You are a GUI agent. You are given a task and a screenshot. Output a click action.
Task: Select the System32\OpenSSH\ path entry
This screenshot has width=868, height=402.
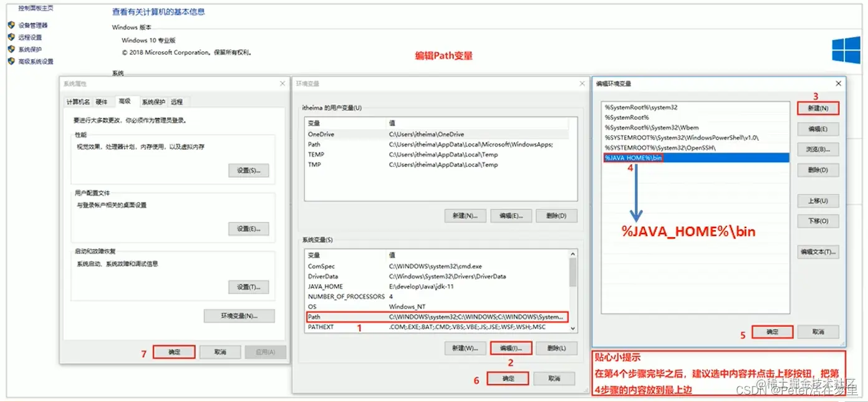tap(695, 148)
